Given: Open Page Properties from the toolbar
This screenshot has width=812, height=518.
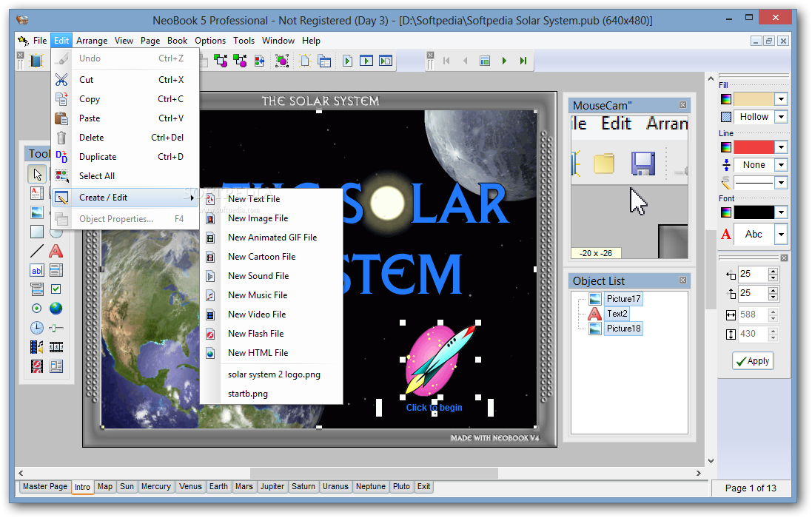Looking at the screenshot, I should pyautogui.click(x=325, y=61).
